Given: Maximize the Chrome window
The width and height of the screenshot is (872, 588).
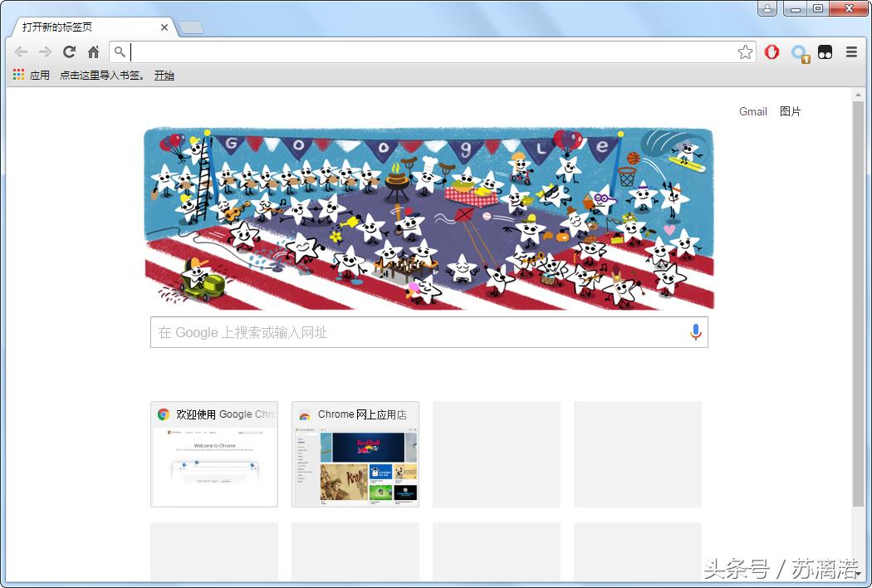Looking at the screenshot, I should [818, 8].
